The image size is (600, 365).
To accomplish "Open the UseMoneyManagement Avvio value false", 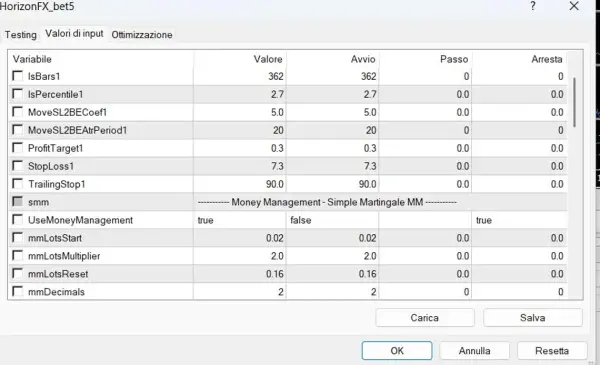I will [x=333, y=220].
